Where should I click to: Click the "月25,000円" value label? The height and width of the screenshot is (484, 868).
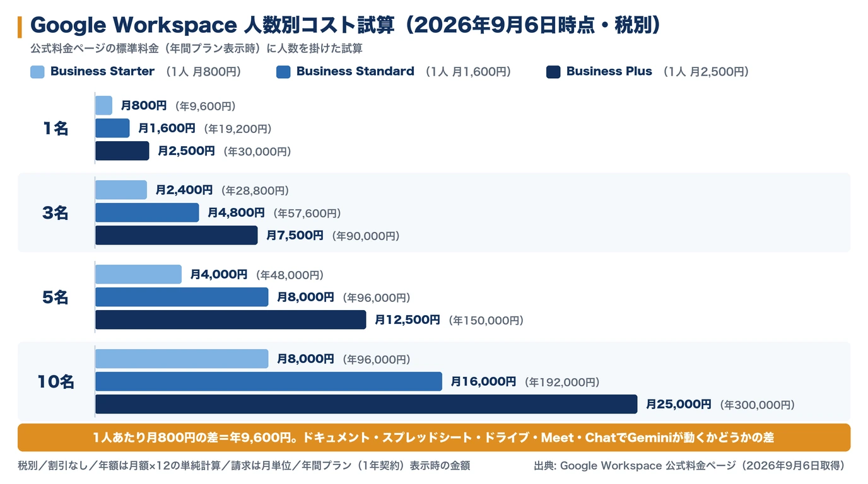pyautogui.click(x=679, y=405)
